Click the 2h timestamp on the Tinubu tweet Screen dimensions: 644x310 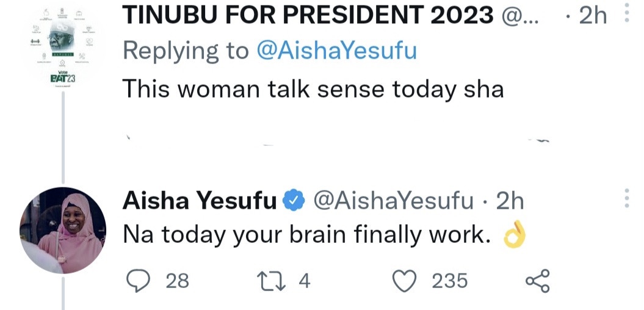click(593, 16)
